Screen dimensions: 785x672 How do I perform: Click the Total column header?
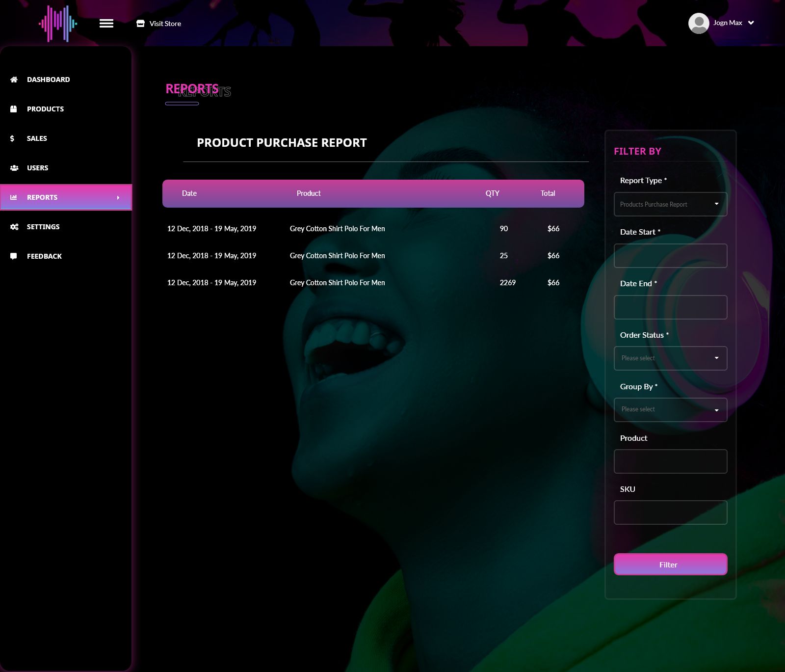click(x=548, y=193)
